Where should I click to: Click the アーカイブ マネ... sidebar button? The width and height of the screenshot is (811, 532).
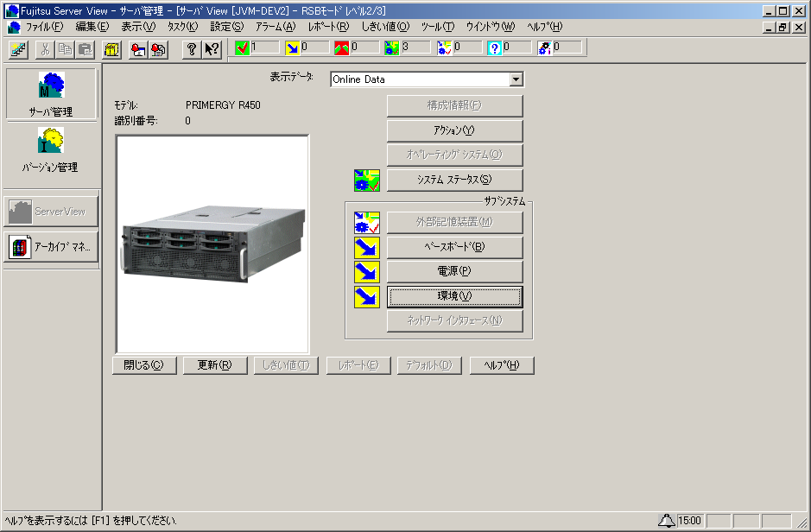click(51, 247)
